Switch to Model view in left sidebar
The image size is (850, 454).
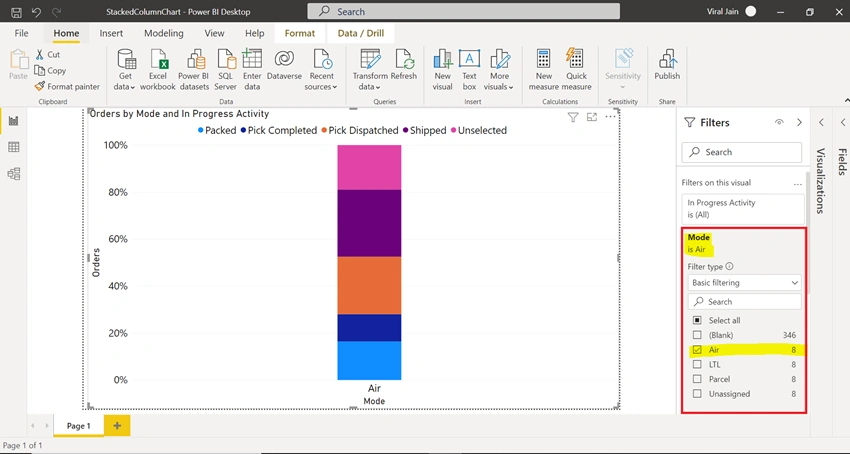(14, 174)
